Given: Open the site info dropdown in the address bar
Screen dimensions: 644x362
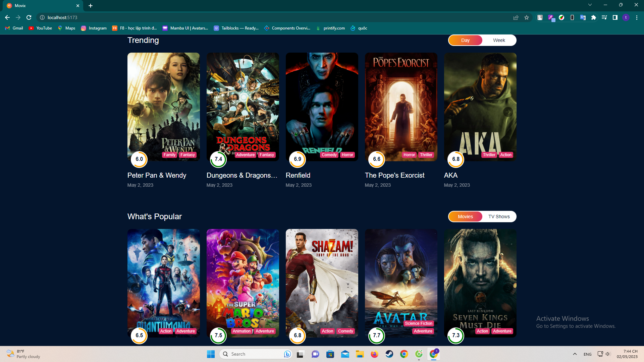Looking at the screenshot, I should [42, 17].
